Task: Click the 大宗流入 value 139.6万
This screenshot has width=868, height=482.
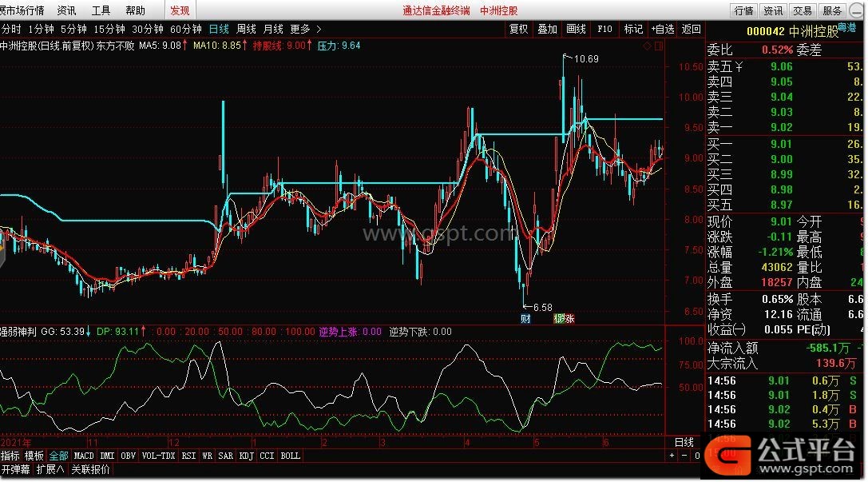Action: pos(836,364)
